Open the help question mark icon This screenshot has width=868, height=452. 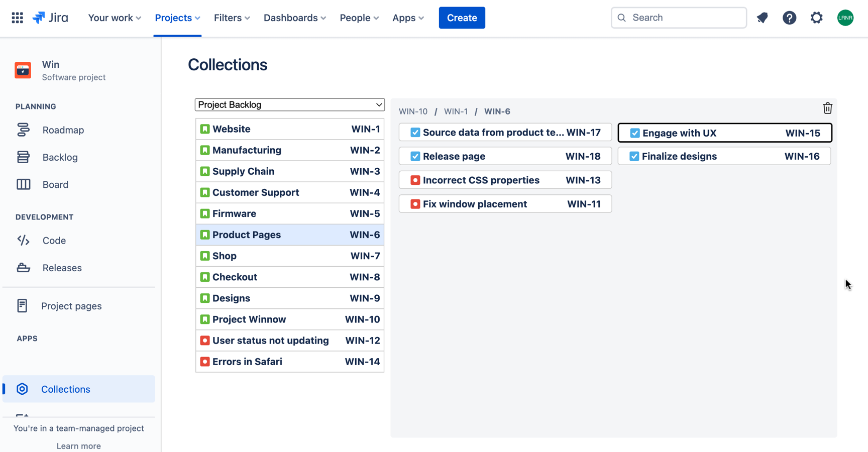pyautogui.click(x=789, y=18)
